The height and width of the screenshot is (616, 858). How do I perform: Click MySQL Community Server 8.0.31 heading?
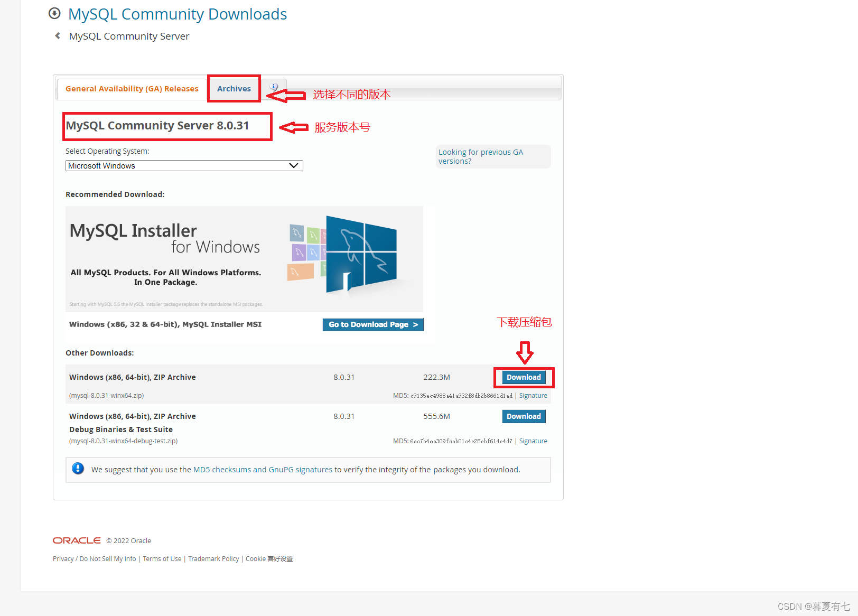tap(157, 126)
